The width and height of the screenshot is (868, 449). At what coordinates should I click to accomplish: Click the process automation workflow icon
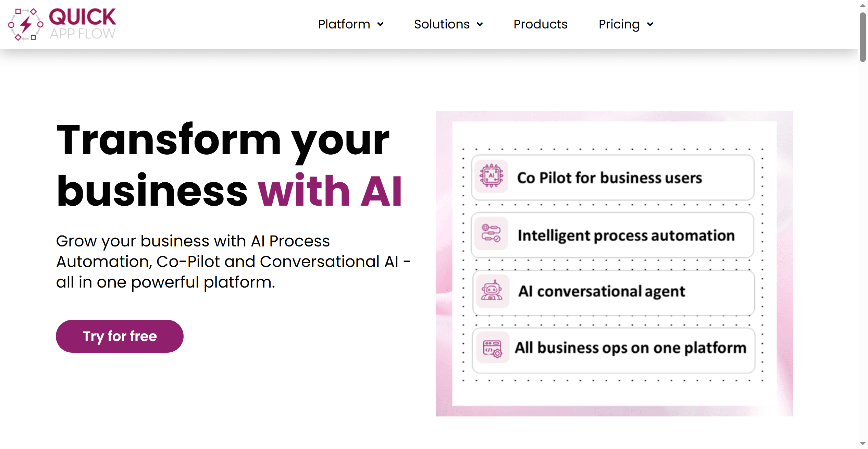(x=491, y=233)
